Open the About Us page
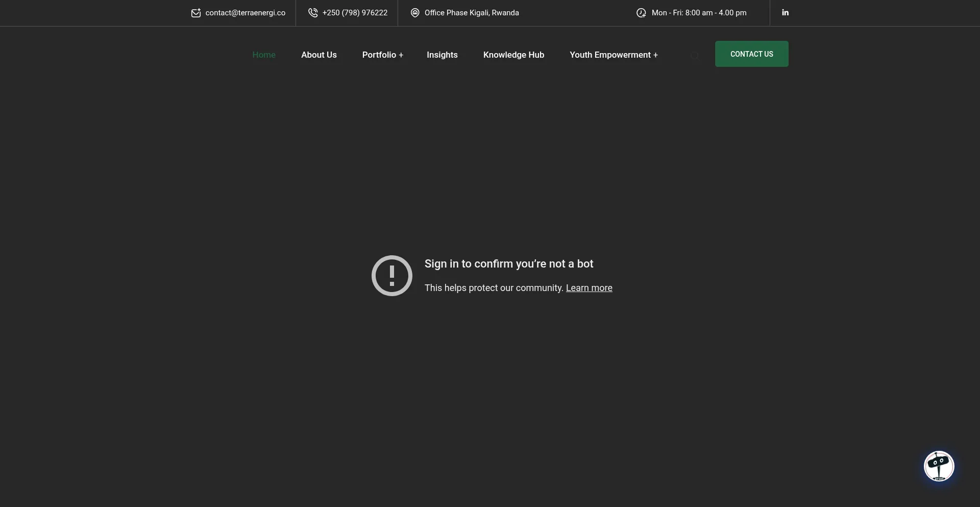Screen dimensions: 980x507 pyautogui.click(x=318, y=55)
